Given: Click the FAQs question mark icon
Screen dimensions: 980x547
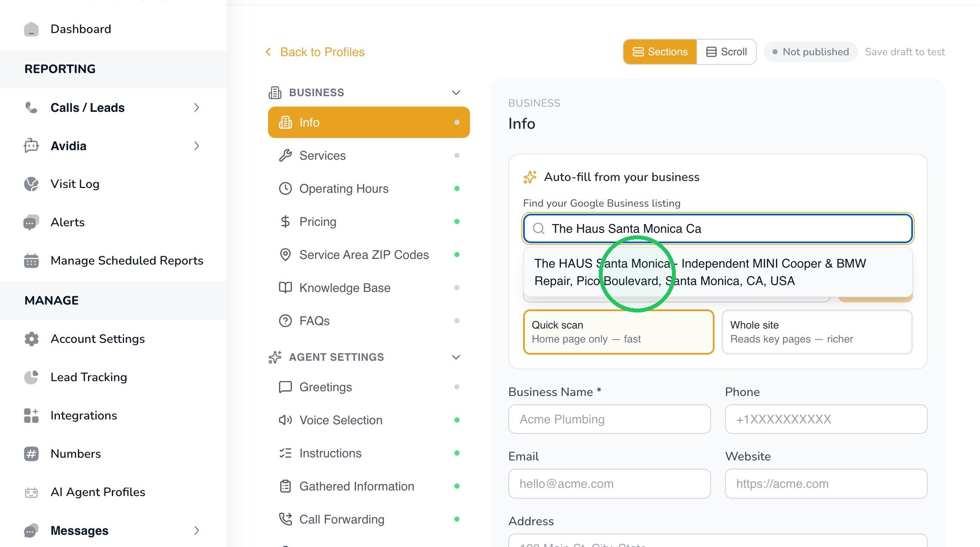Looking at the screenshot, I should pyautogui.click(x=285, y=321).
